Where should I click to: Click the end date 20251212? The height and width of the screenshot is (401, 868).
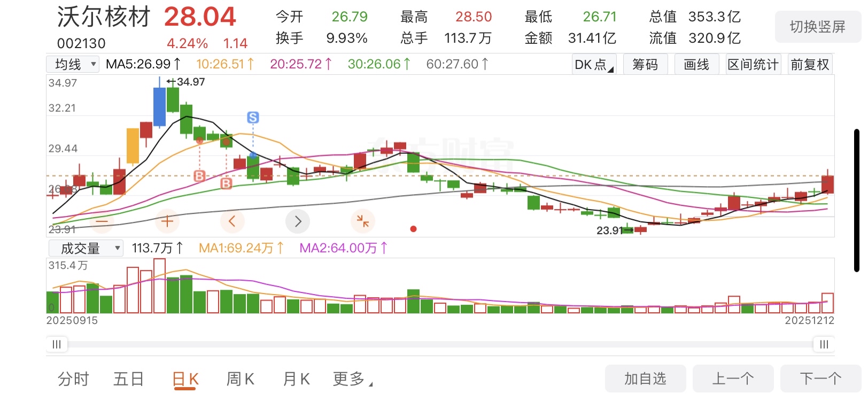(x=809, y=320)
